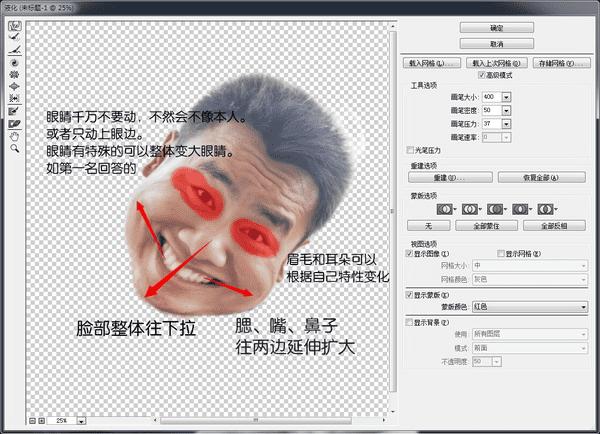
Task: Click the 确定 OK button
Action: tap(496, 28)
